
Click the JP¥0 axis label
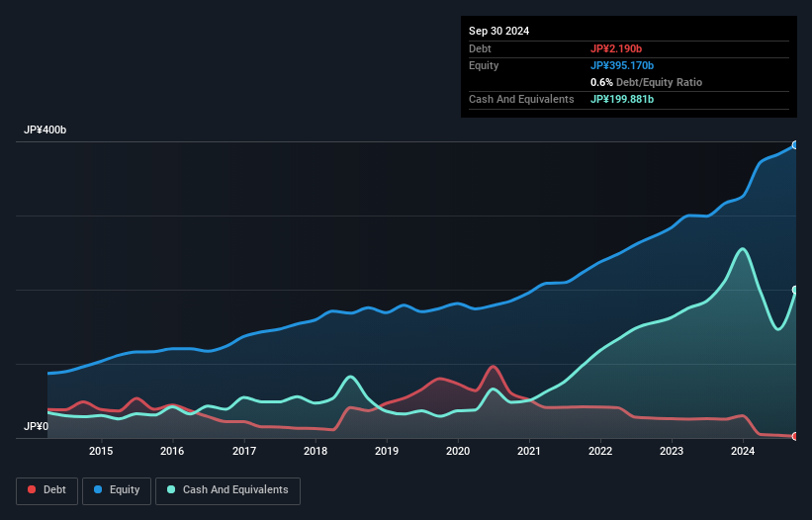[37, 426]
